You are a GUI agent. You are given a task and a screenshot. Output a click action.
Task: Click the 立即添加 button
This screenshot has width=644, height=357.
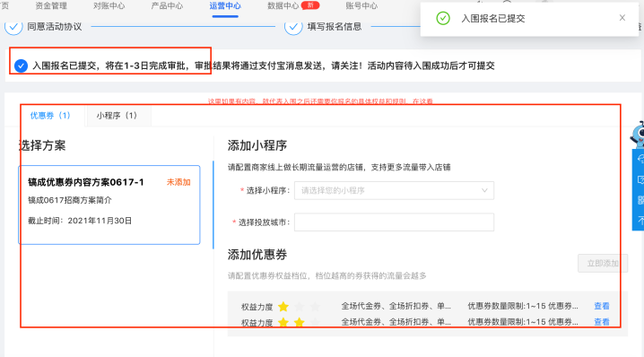(x=603, y=264)
